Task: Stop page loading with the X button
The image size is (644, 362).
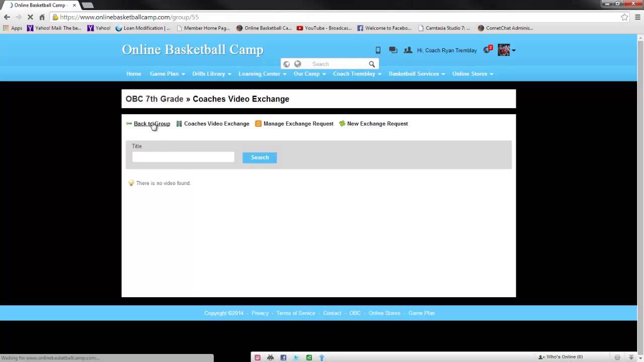Action: click(x=30, y=17)
